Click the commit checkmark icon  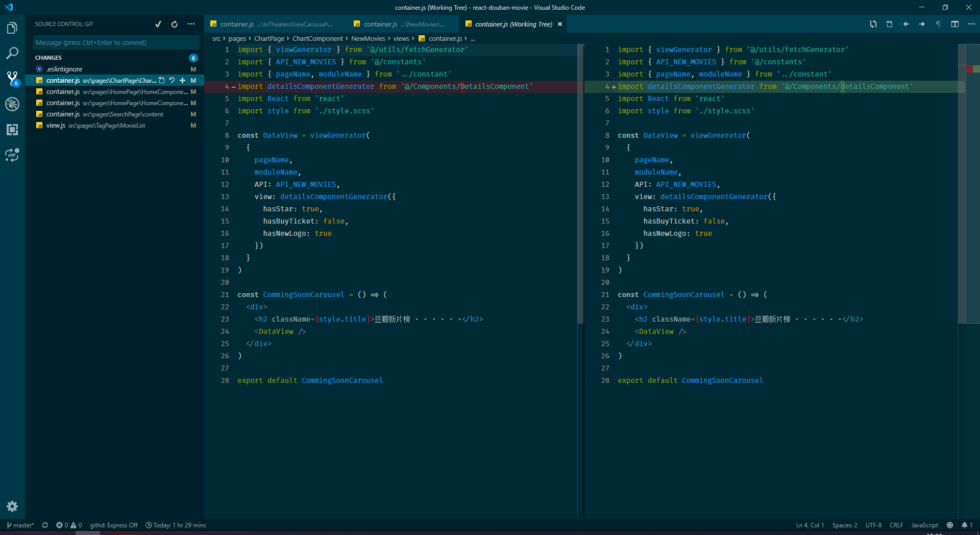(x=158, y=24)
